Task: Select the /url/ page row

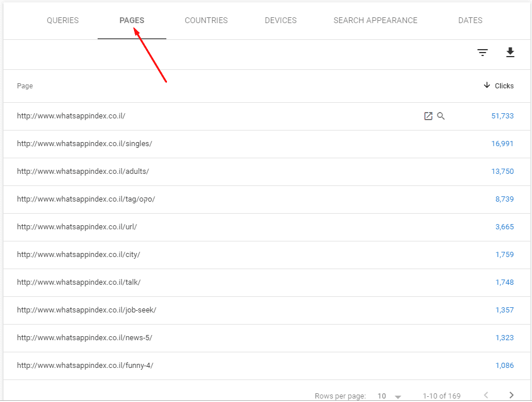Action: tap(267, 227)
